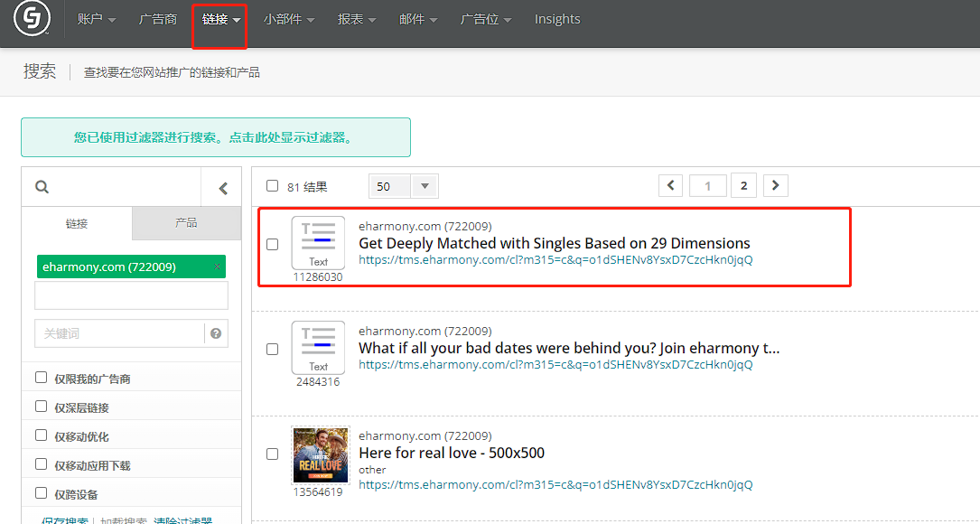
Task: Enable 仅深层链接 filter
Action: [x=42, y=407]
